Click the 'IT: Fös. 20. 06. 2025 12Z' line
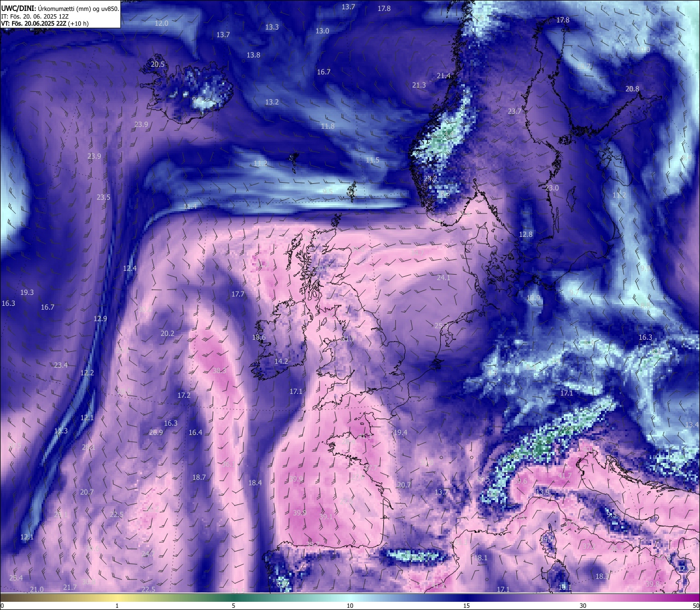The width and height of the screenshot is (700, 610). coord(35,16)
